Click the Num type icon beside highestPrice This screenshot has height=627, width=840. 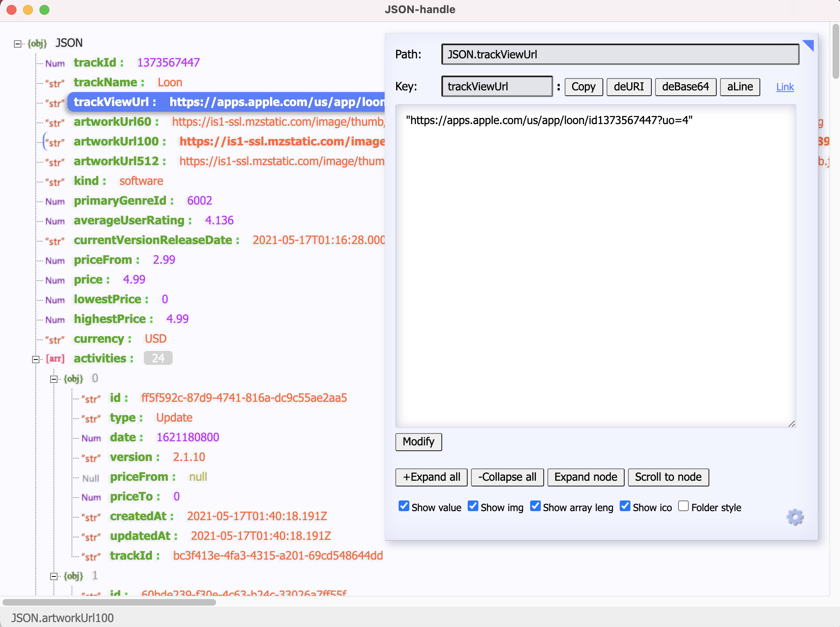[x=55, y=320]
